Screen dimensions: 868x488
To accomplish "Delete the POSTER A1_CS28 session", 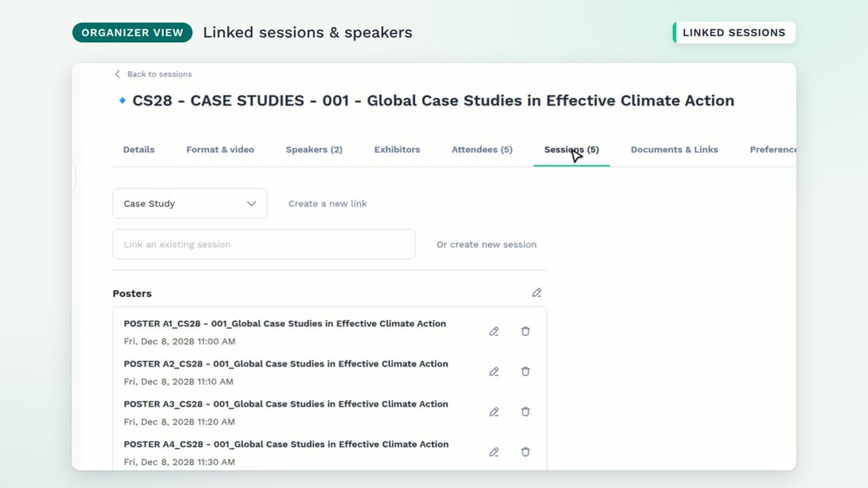I will (525, 331).
